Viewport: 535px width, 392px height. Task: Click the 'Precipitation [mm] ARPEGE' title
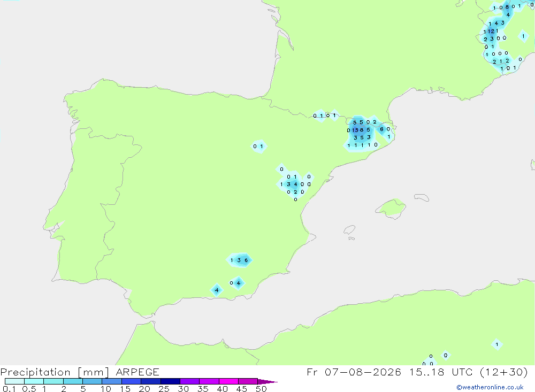click(x=80, y=372)
